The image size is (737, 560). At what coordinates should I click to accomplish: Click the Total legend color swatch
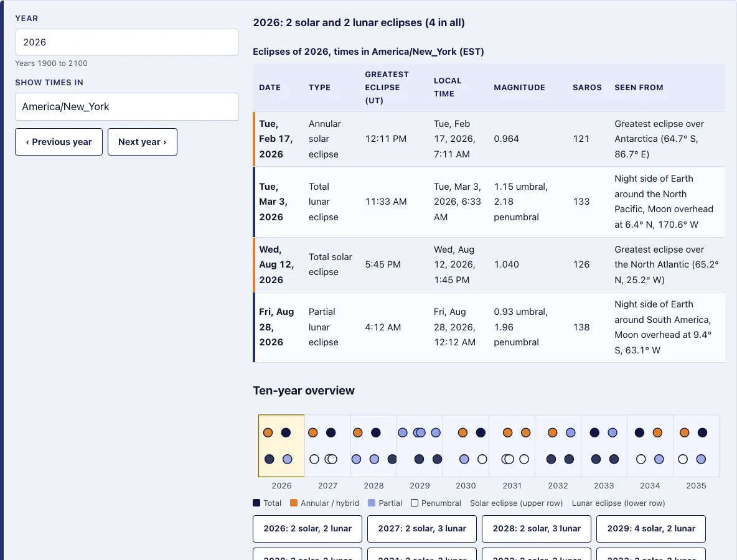click(x=256, y=503)
